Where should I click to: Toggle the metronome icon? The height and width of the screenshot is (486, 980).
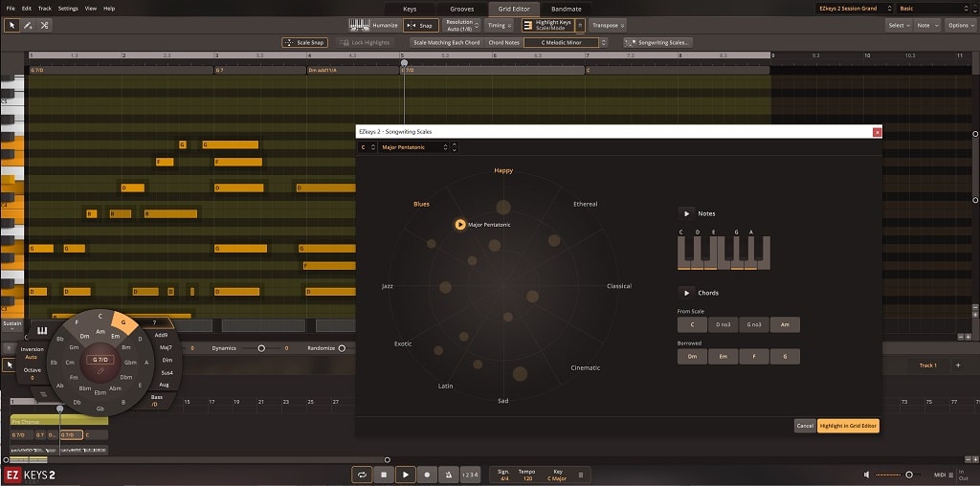tap(448, 475)
